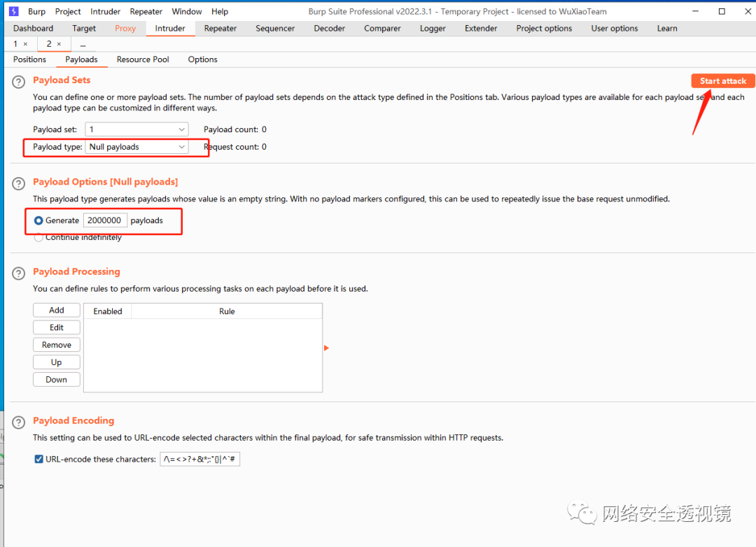The image size is (756, 547).
Task: Switch to the Repeater main tab
Action: pyautogui.click(x=220, y=29)
